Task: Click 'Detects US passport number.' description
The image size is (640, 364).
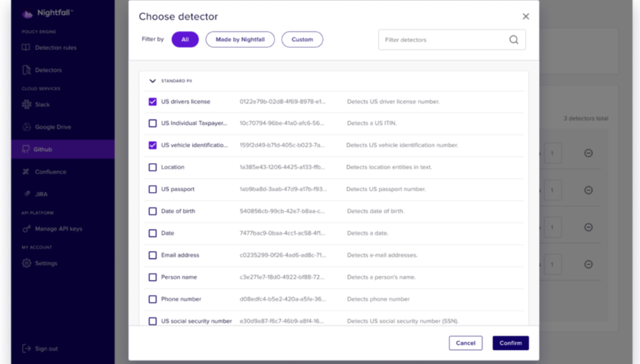Action: coord(385,189)
